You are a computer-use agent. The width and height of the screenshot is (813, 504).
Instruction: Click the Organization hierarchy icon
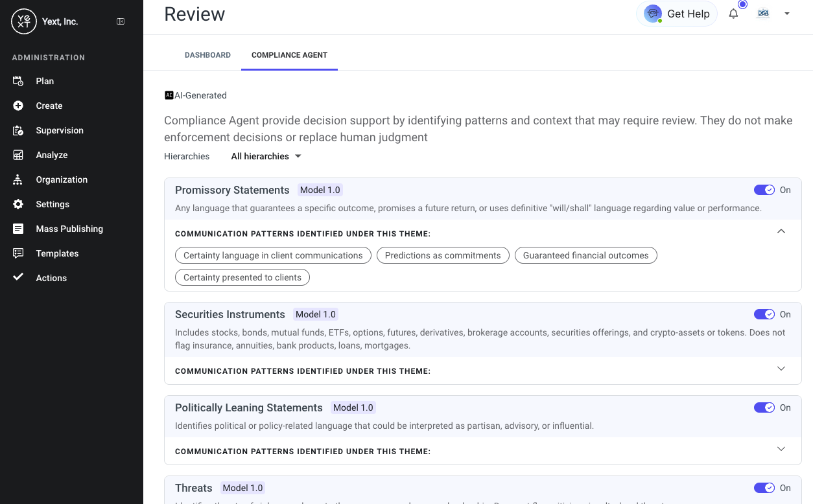coord(18,179)
